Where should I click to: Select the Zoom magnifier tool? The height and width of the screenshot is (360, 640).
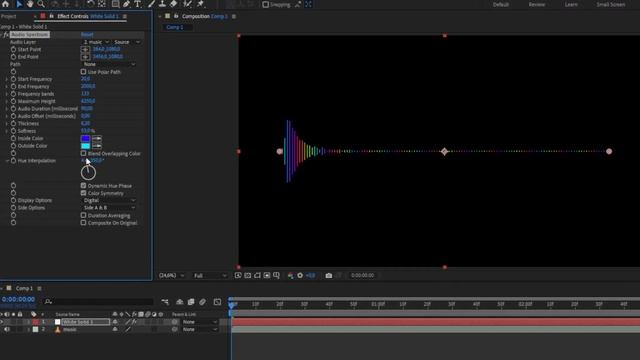(x=41, y=4)
